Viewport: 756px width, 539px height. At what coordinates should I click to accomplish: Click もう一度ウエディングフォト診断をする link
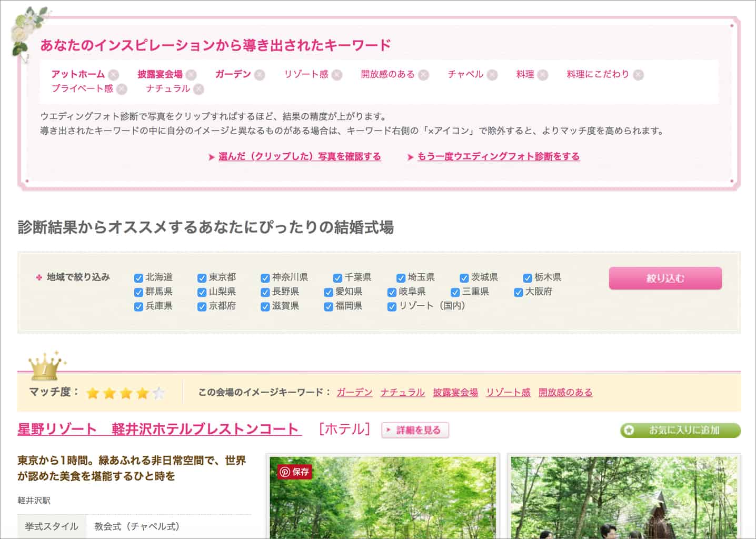498,156
